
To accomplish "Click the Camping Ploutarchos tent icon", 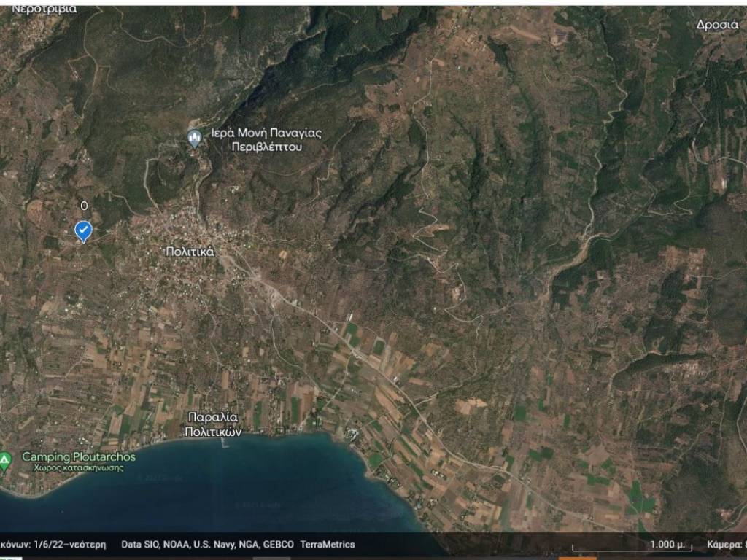I will point(5,461).
